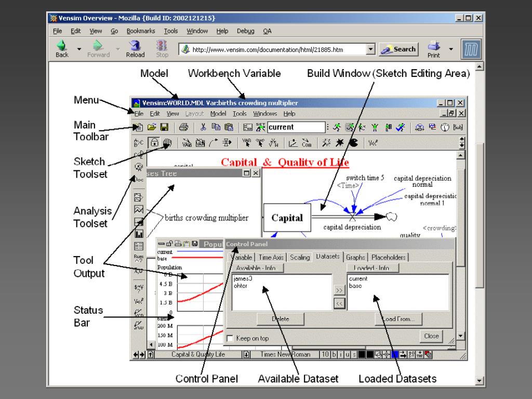Click the Units Check $⇄¥ analysis tool

point(139,288)
